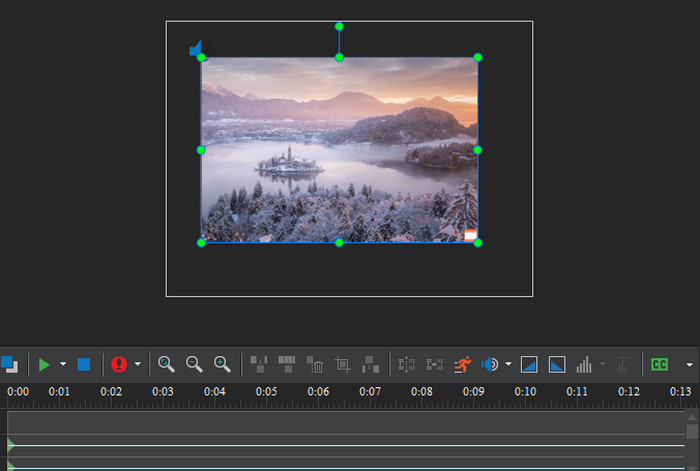Viewport: 700px width, 471px height.
Task: Expand the Record options dropdown arrow
Action: 138,365
